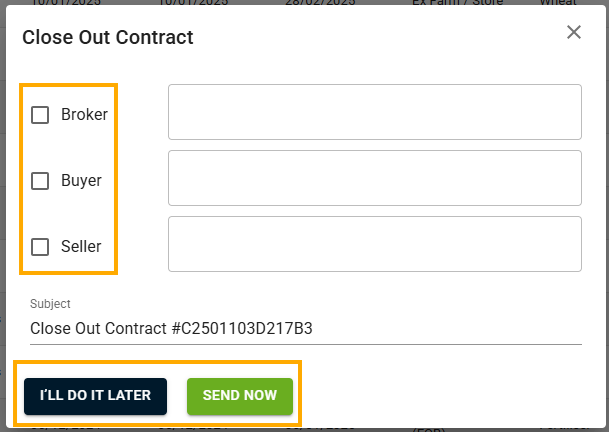Click the contract number text in Subject
Viewport: 609px width, 432px height.
pyautogui.click(x=242, y=329)
